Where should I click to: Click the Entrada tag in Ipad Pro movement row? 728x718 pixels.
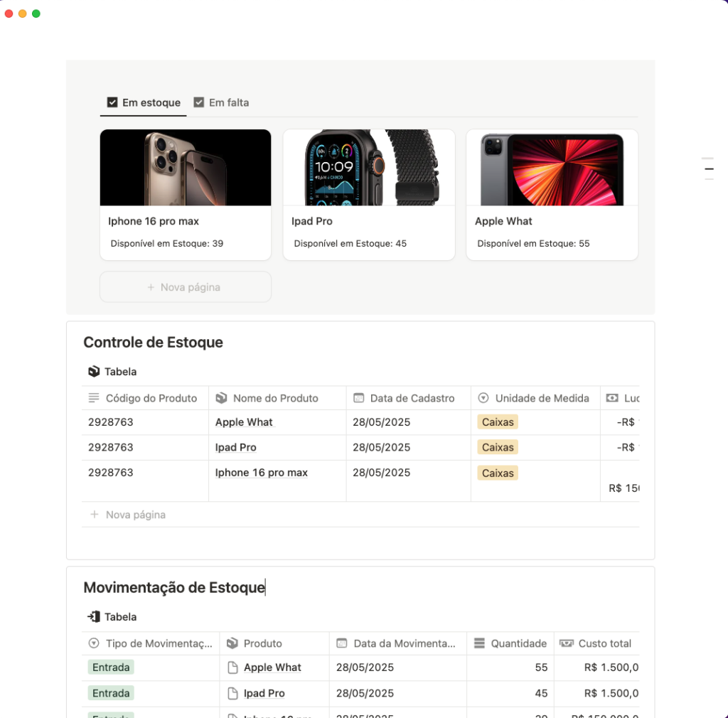[111, 693]
